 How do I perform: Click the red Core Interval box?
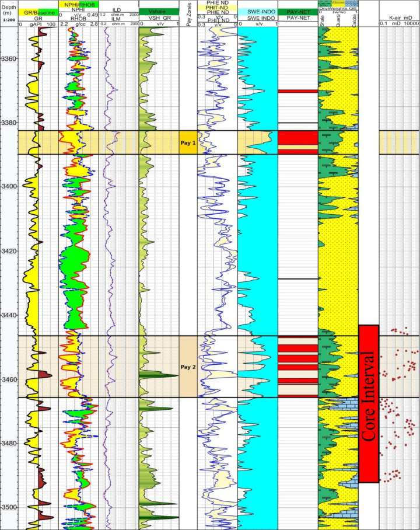369,403
